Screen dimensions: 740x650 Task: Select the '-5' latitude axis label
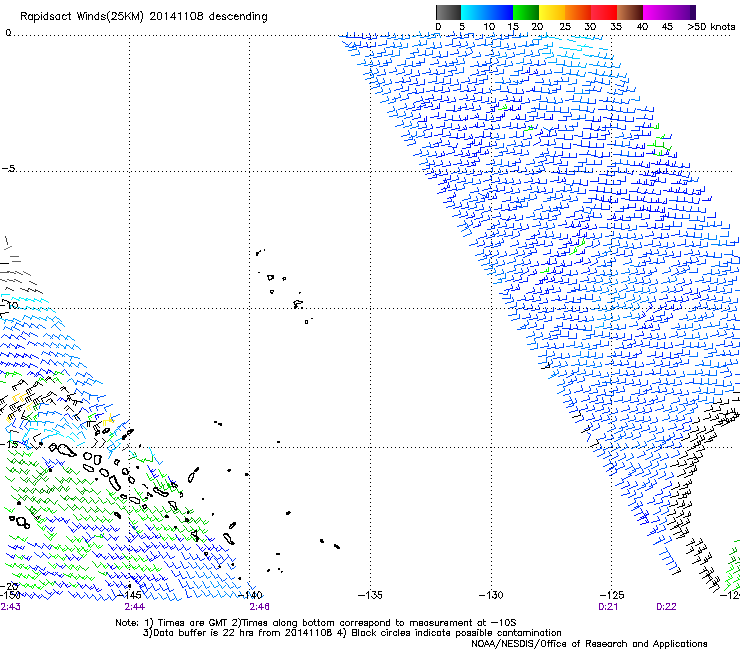(x=8, y=169)
